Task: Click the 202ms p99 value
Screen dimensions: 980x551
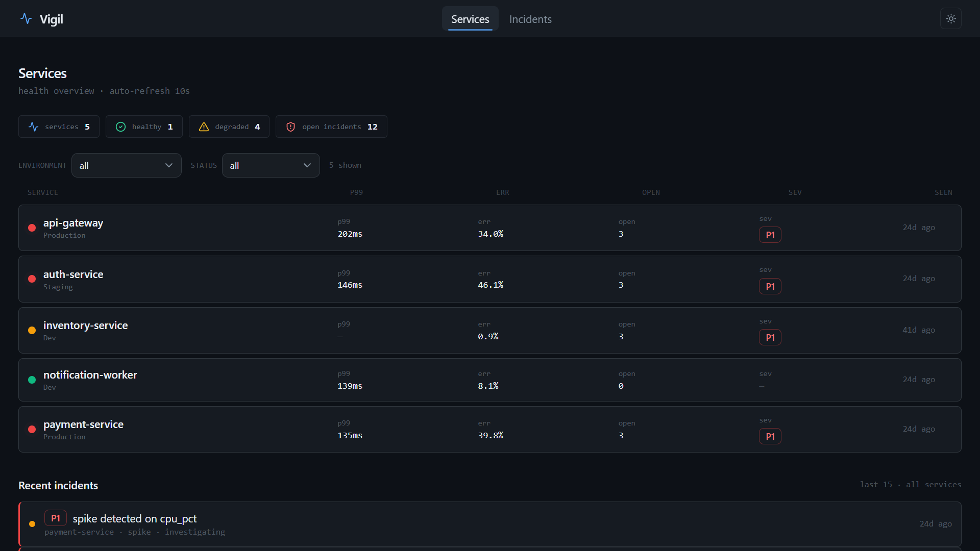Action: tap(350, 234)
